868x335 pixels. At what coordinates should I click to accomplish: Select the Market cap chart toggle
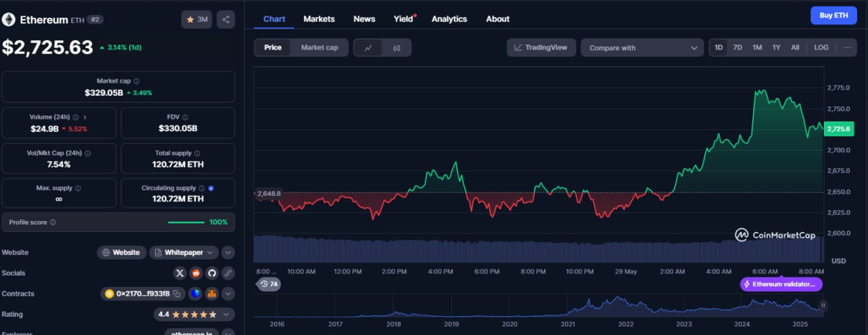click(319, 47)
